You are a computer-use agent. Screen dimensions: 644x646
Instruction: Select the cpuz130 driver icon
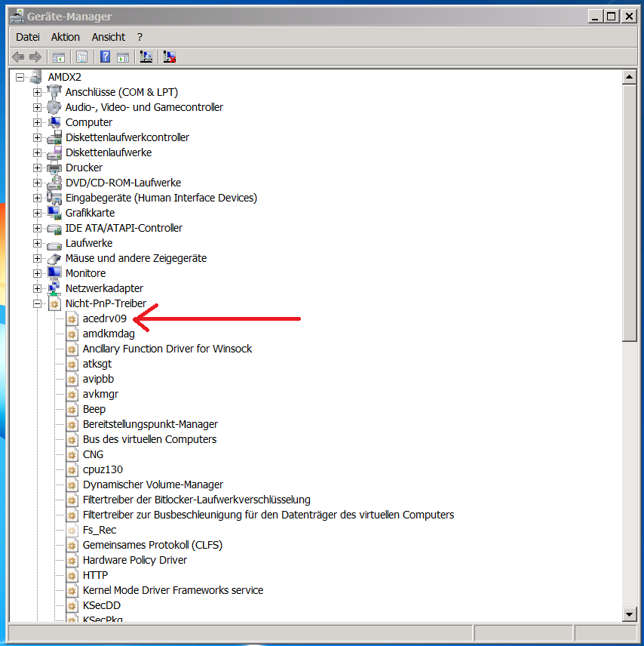tap(72, 469)
